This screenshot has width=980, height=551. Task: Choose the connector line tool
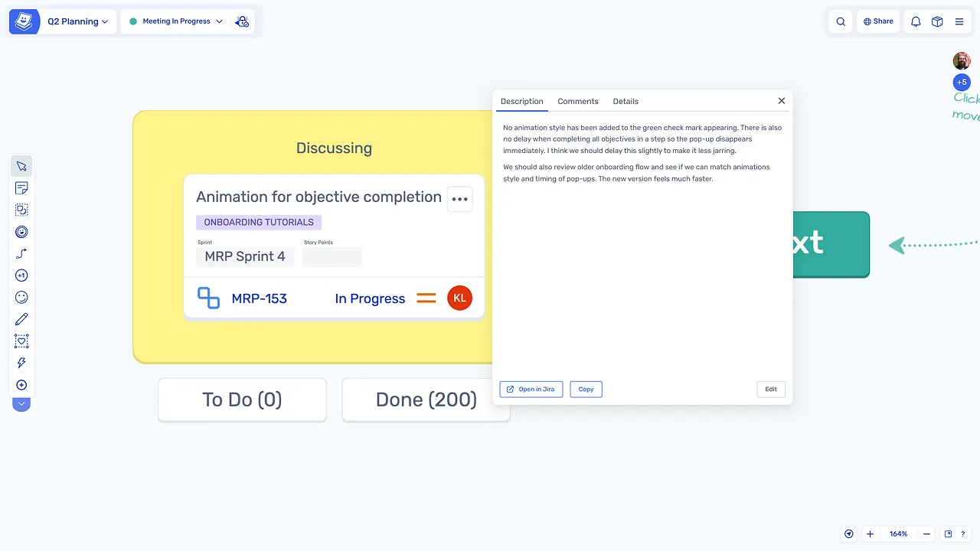point(21,254)
